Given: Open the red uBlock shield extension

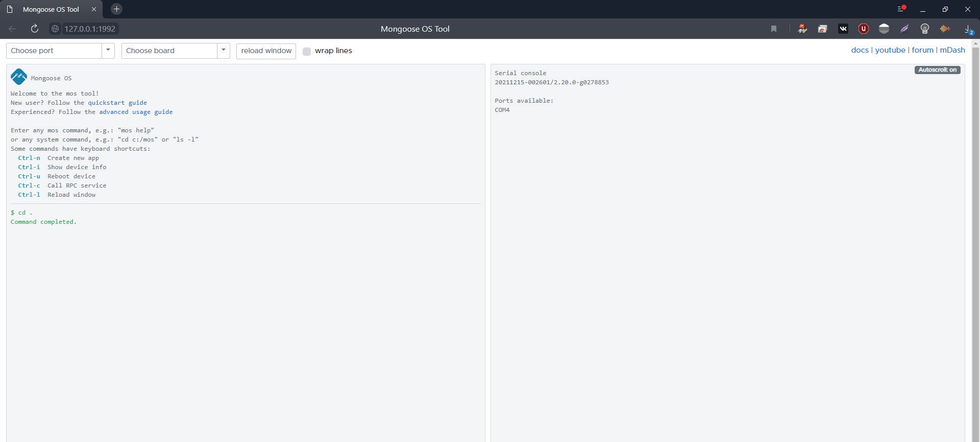Looking at the screenshot, I should (x=863, y=29).
